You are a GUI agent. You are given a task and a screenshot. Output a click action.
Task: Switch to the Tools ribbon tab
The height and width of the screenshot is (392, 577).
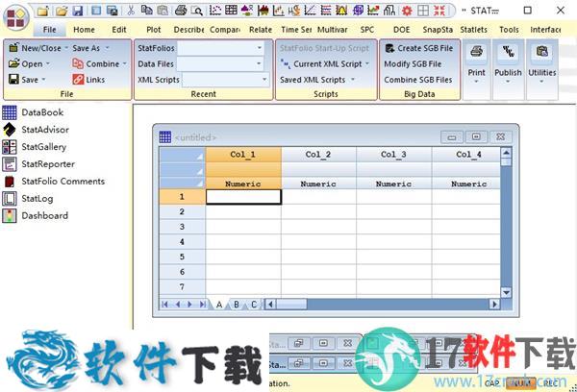click(509, 30)
